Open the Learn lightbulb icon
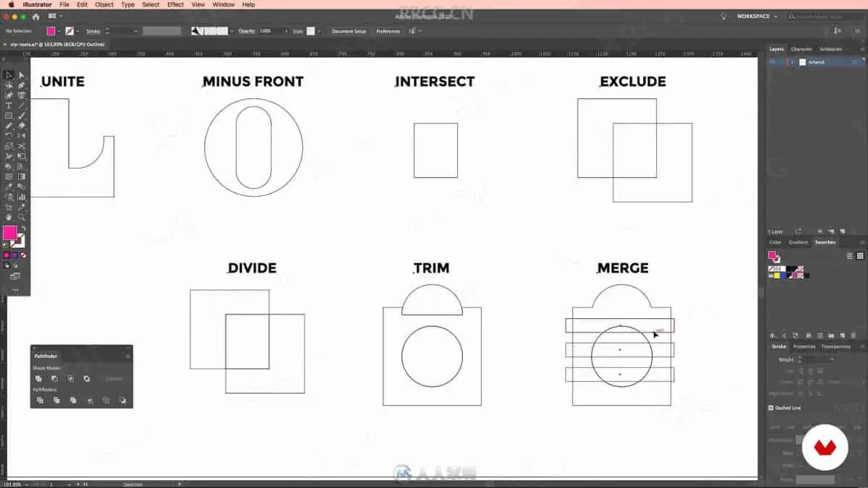The image size is (868, 488). click(723, 16)
